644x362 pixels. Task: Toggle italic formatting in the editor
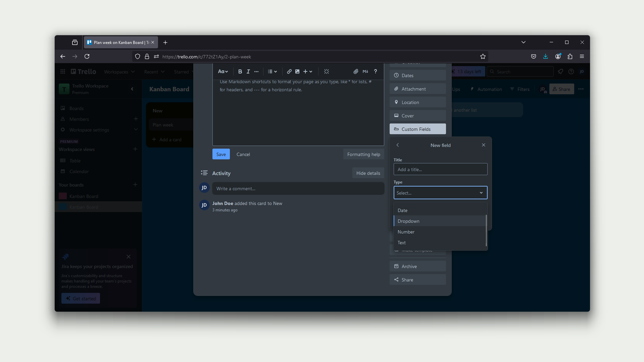(248, 71)
